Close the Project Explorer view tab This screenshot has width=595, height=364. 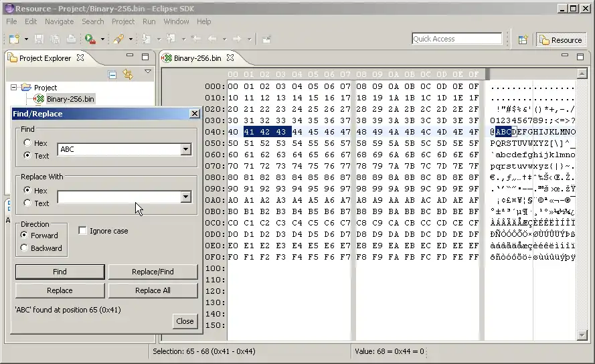pos(80,58)
